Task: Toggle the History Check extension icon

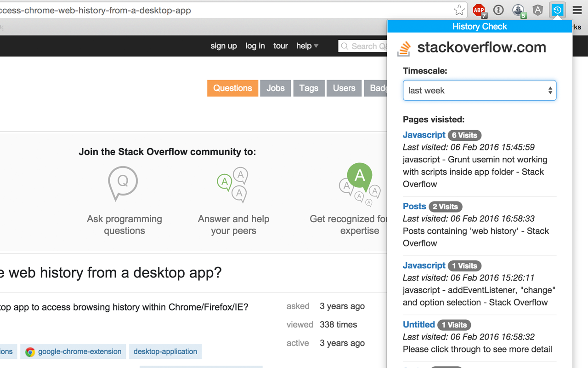Action: [557, 10]
